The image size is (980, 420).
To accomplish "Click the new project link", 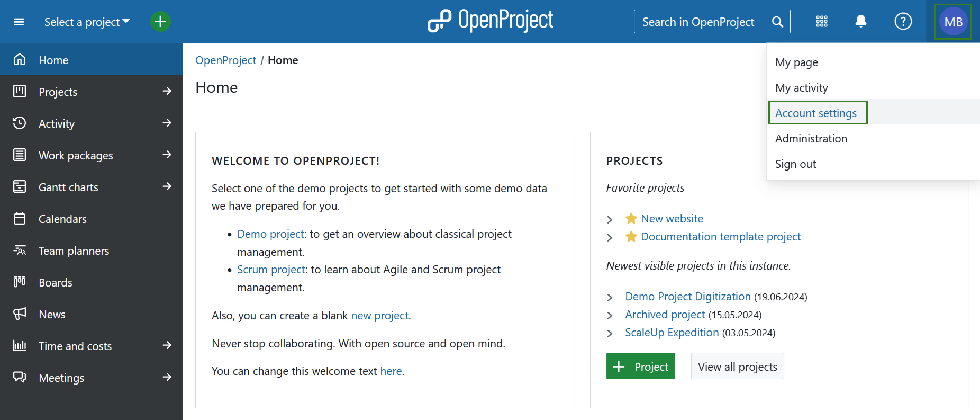I will 379,315.
